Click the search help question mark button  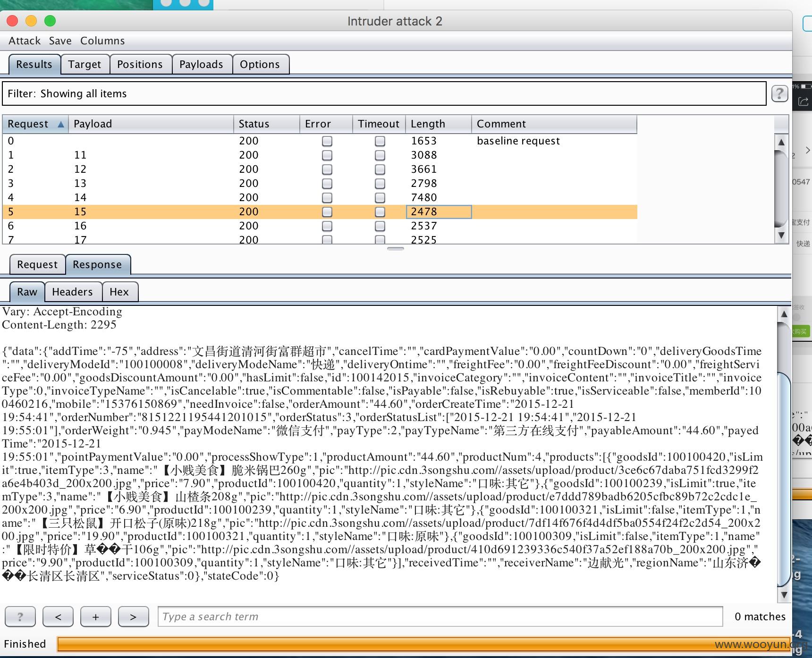pos(20,616)
